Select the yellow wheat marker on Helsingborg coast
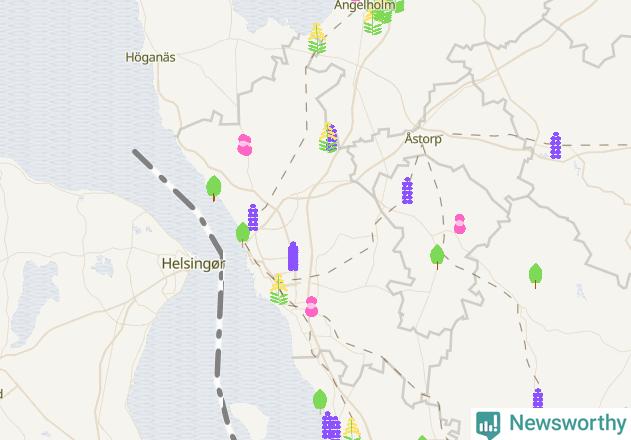 pyautogui.click(x=279, y=289)
